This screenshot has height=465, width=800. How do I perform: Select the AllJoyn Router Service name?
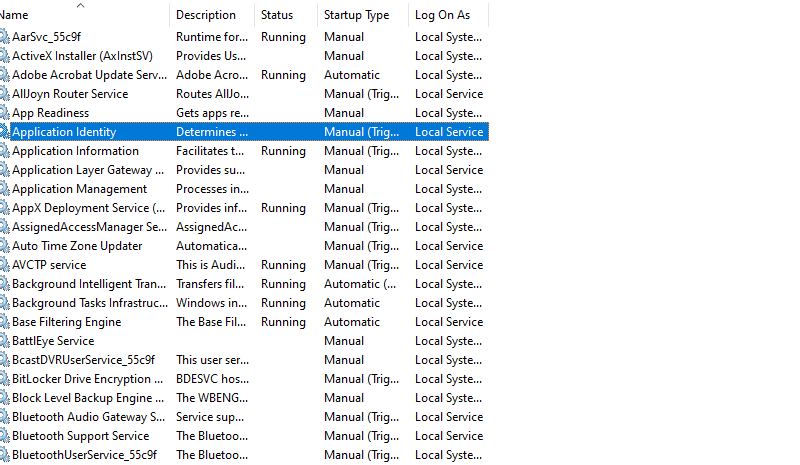(x=70, y=94)
